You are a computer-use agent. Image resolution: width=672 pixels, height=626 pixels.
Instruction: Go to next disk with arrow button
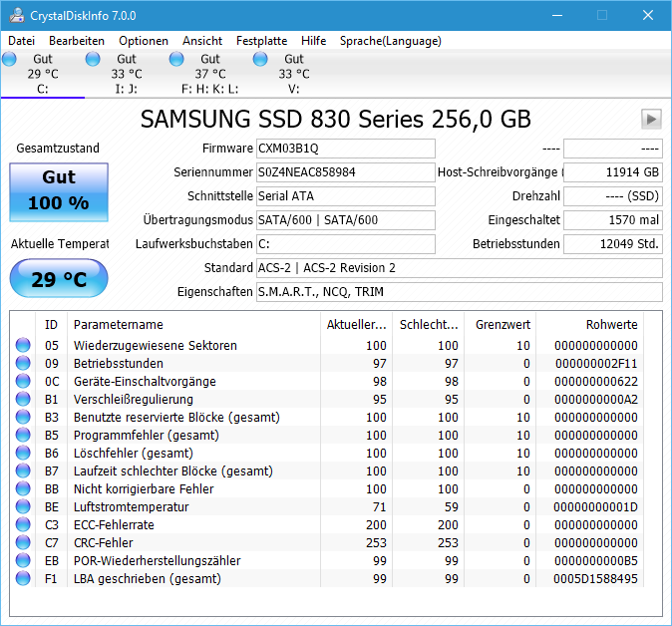tap(651, 119)
